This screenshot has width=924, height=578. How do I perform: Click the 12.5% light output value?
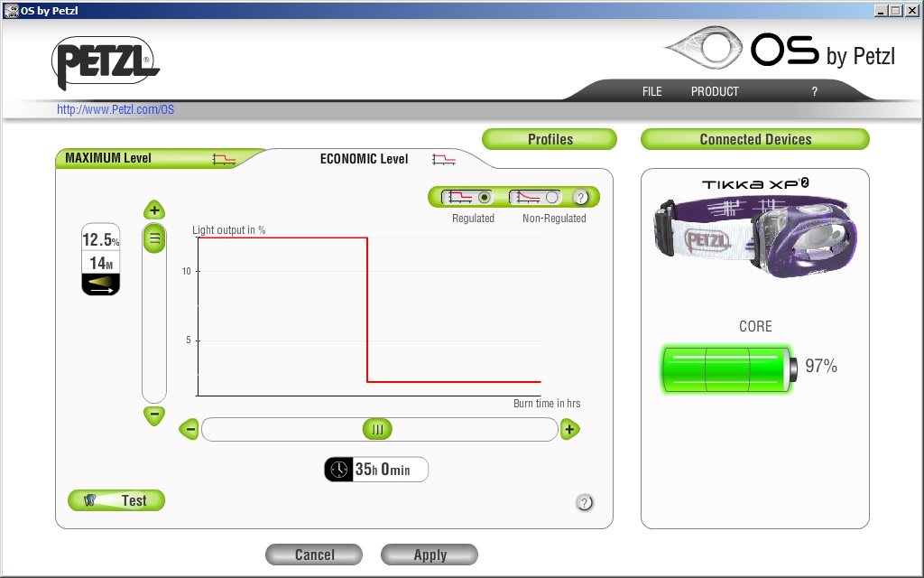click(x=101, y=239)
